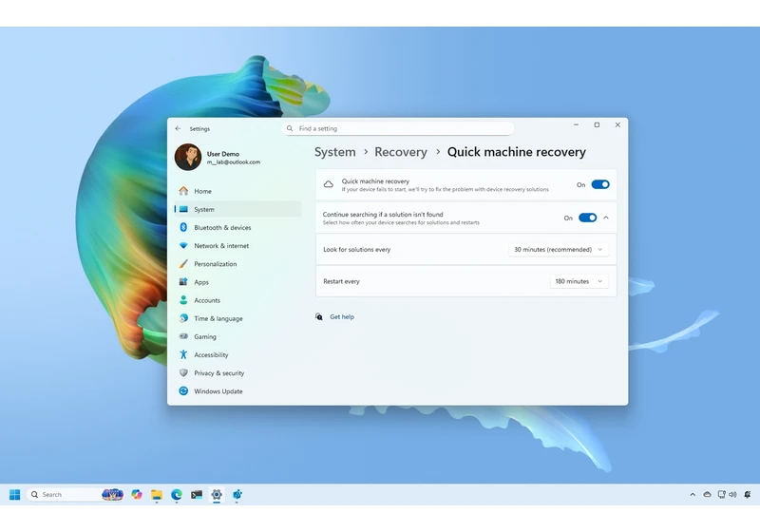The image size is (760, 532).
Task: Launch Microsoft Edge from the taskbar
Action: [177, 494]
